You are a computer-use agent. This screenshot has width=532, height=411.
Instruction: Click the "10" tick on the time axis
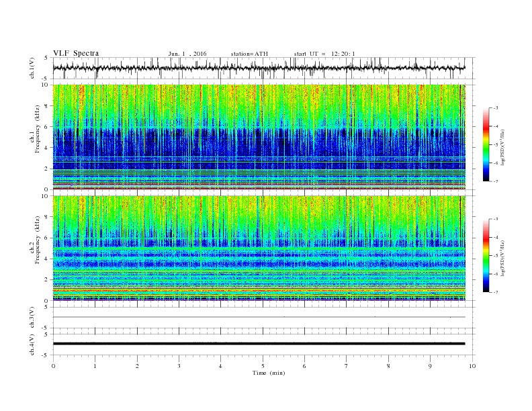coord(472,366)
